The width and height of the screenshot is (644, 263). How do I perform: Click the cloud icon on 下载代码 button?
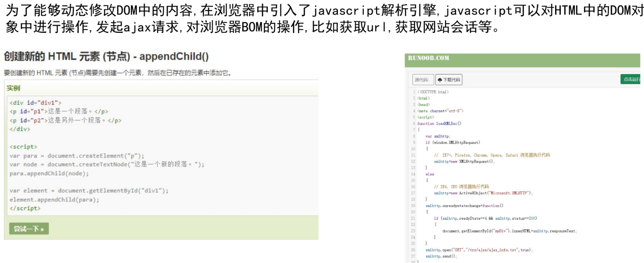[440, 80]
